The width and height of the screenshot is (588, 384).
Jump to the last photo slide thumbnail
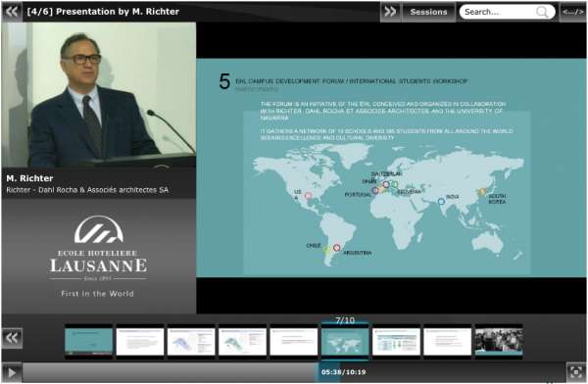point(499,341)
